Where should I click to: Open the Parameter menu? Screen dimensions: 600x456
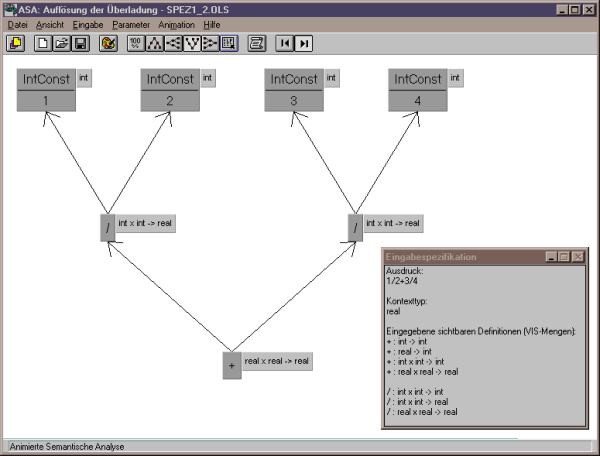coord(131,25)
